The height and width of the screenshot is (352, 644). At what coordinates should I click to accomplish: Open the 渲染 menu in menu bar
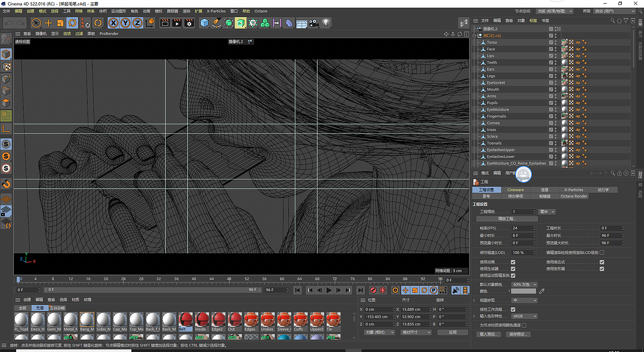coord(186,11)
